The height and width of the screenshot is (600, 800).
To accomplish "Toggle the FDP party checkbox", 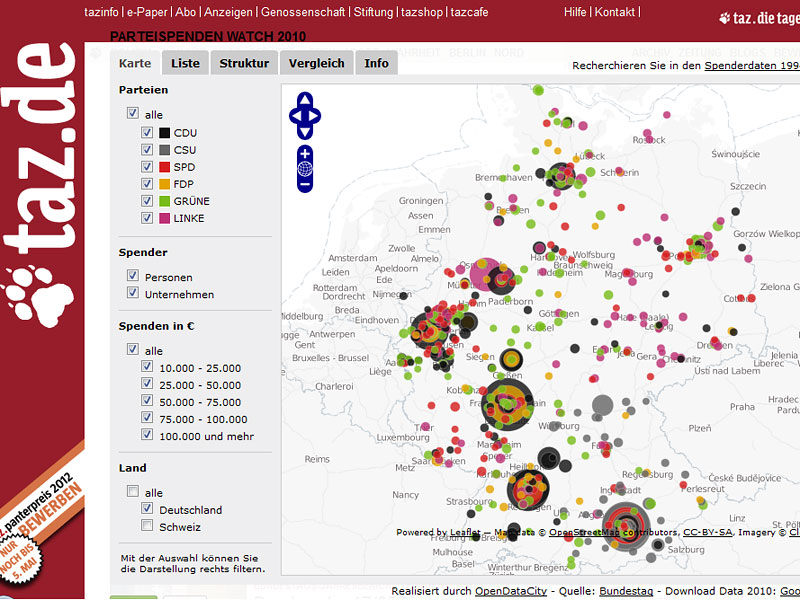I will click(x=147, y=183).
